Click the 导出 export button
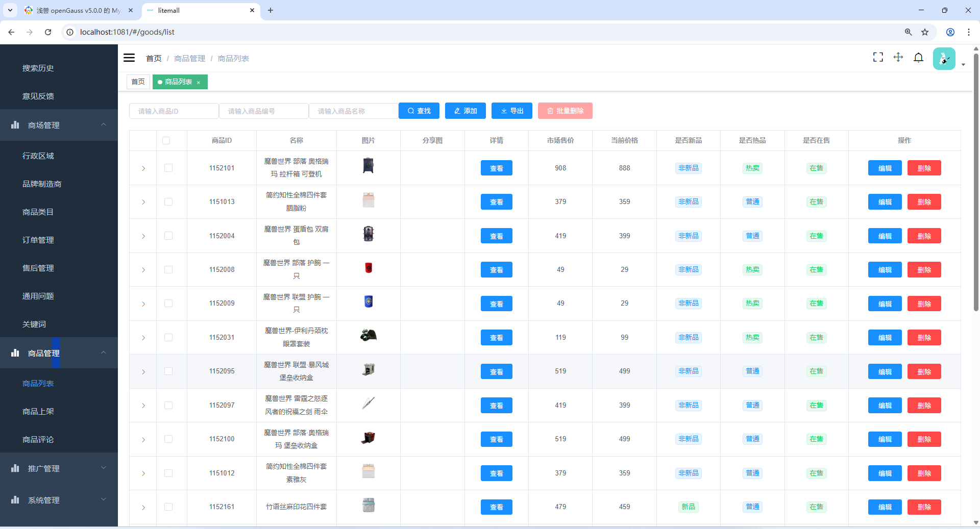Image resolution: width=980 pixels, height=529 pixels. coord(512,111)
